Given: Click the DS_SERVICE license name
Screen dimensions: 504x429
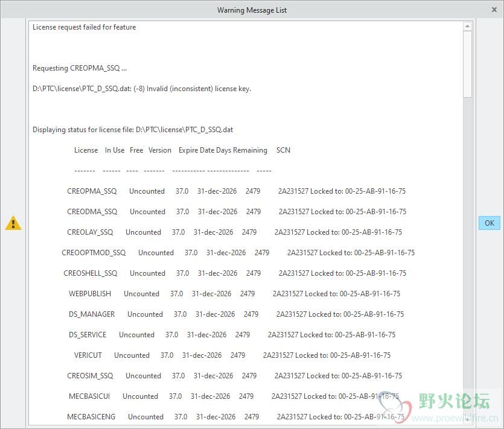Looking at the screenshot, I should point(88,335).
